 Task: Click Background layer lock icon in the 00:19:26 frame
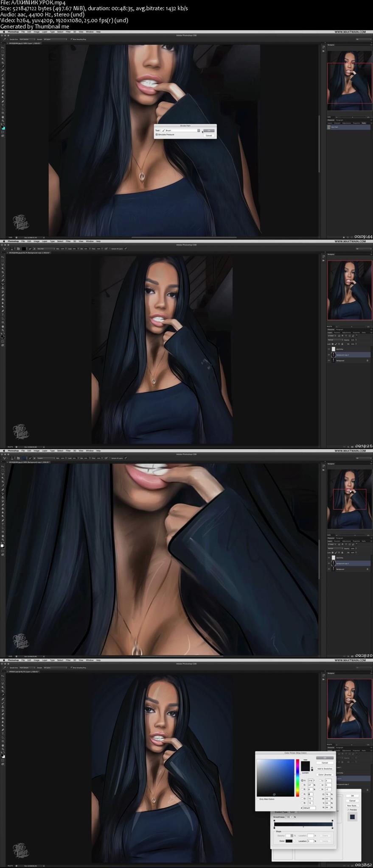(367, 361)
